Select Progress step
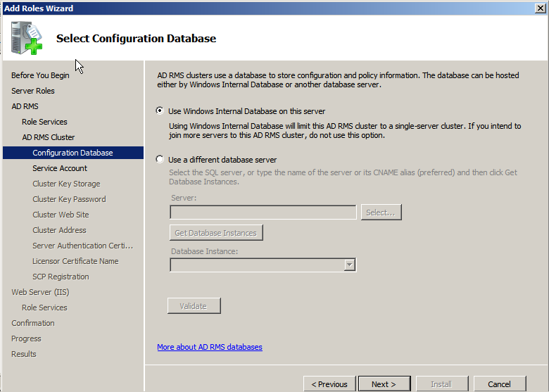 coord(26,339)
